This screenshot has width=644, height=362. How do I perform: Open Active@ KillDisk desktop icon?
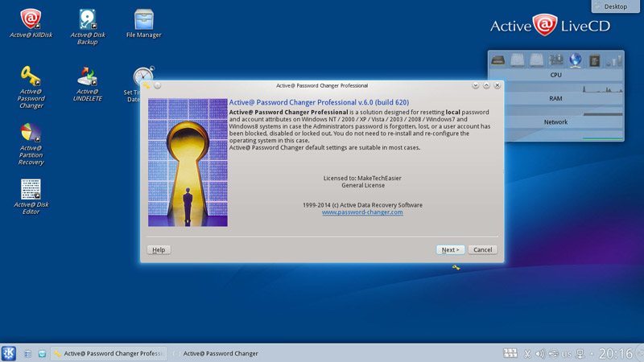pyautogui.click(x=31, y=19)
